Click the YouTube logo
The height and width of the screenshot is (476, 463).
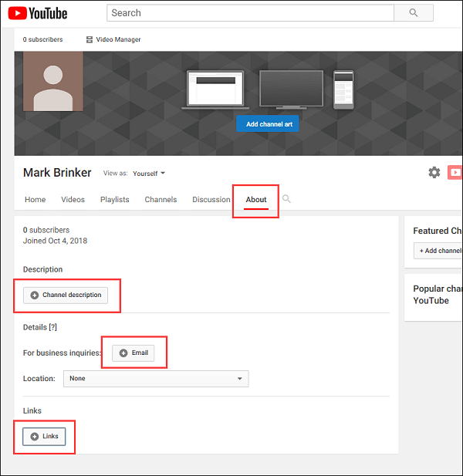[x=38, y=13]
